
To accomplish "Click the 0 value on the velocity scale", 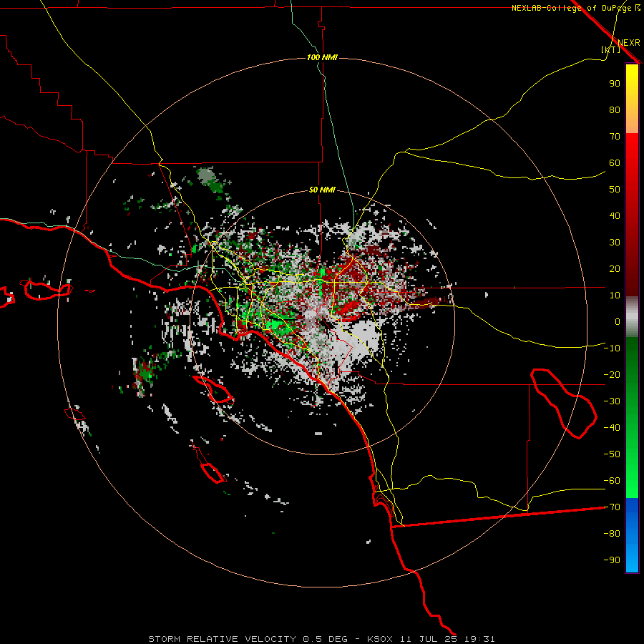I will (x=618, y=321).
